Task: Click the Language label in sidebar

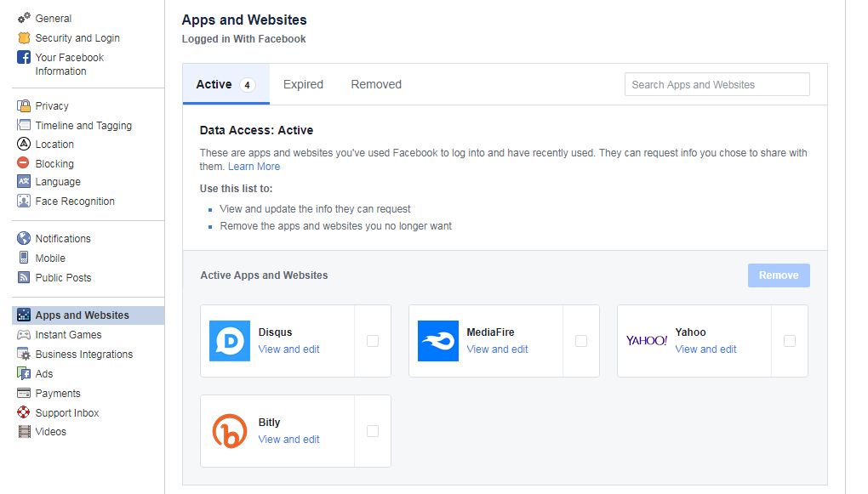Action: point(58,181)
